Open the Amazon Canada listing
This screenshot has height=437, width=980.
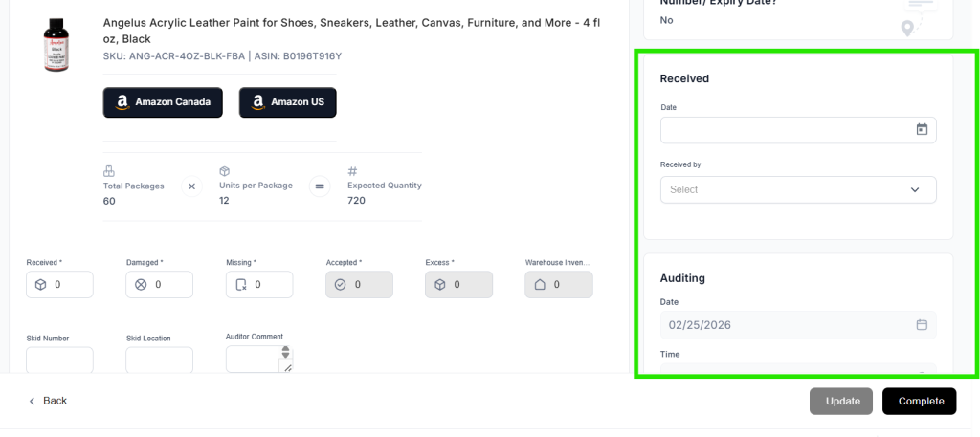[x=163, y=102]
